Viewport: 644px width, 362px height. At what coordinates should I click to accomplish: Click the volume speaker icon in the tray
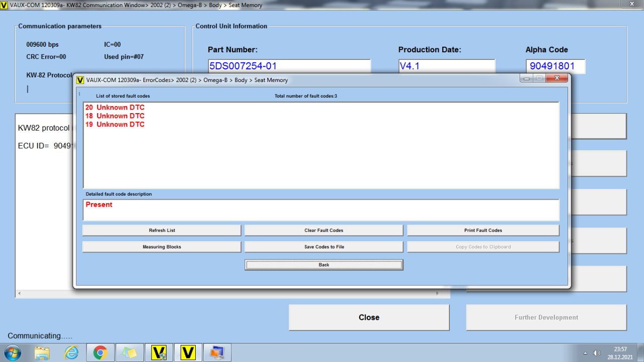click(597, 353)
